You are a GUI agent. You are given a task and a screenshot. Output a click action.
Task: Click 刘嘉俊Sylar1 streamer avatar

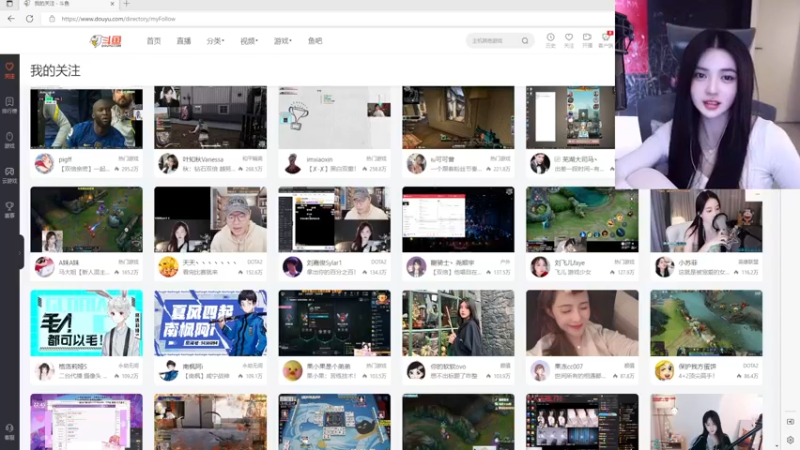[292, 267]
